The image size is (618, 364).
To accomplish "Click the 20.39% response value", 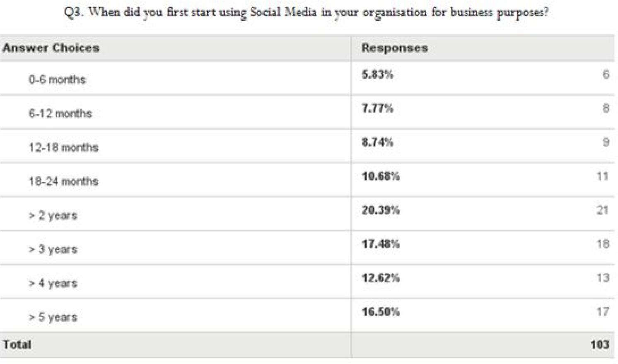I will coord(381,210).
